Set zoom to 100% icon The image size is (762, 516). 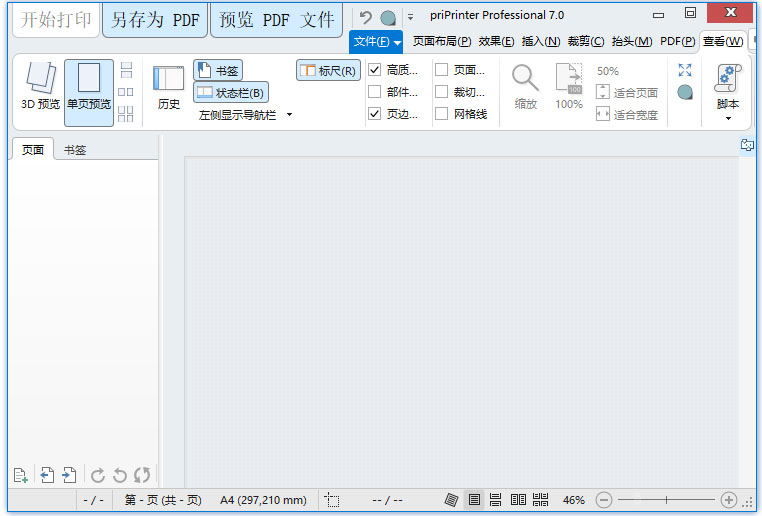[569, 86]
